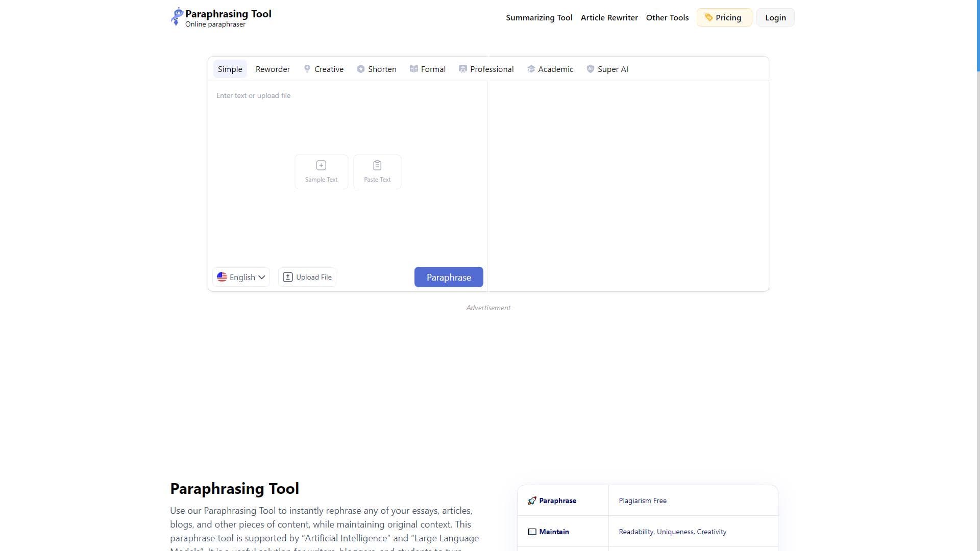The height and width of the screenshot is (551, 980).
Task: Click the rocket icon beside Paraphrase label
Action: [532, 500]
